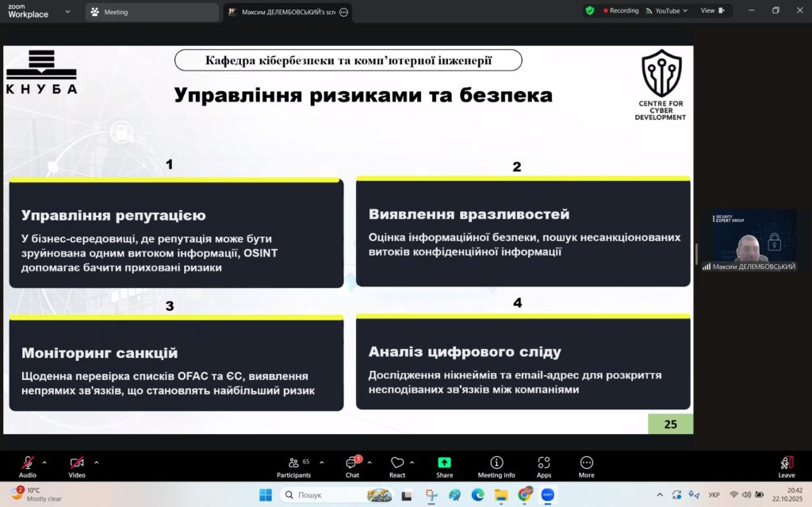Expand audio options chevron next to Audio
The width and height of the screenshot is (812, 507).
pos(44,462)
